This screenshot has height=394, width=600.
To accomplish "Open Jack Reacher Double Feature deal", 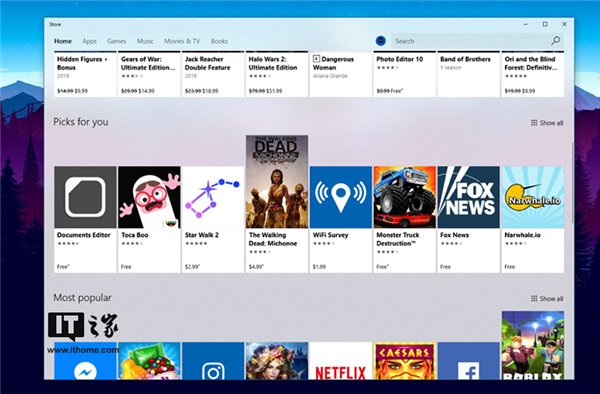I will (x=213, y=74).
